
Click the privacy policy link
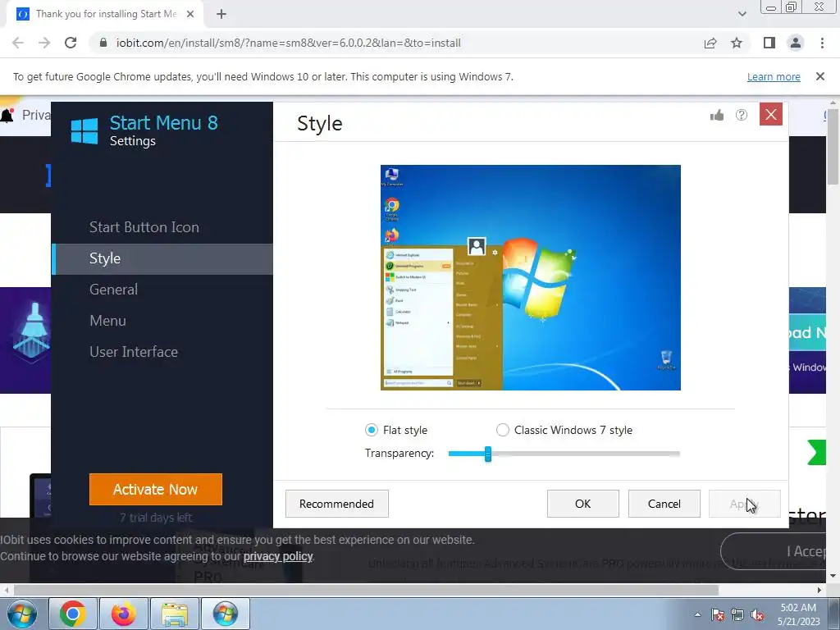278,556
